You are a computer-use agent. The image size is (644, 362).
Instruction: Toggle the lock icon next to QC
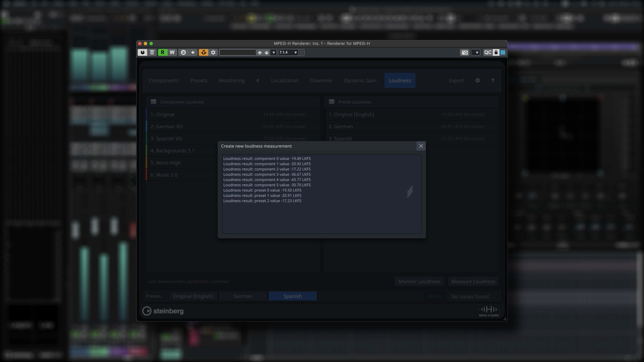tap(496, 52)
